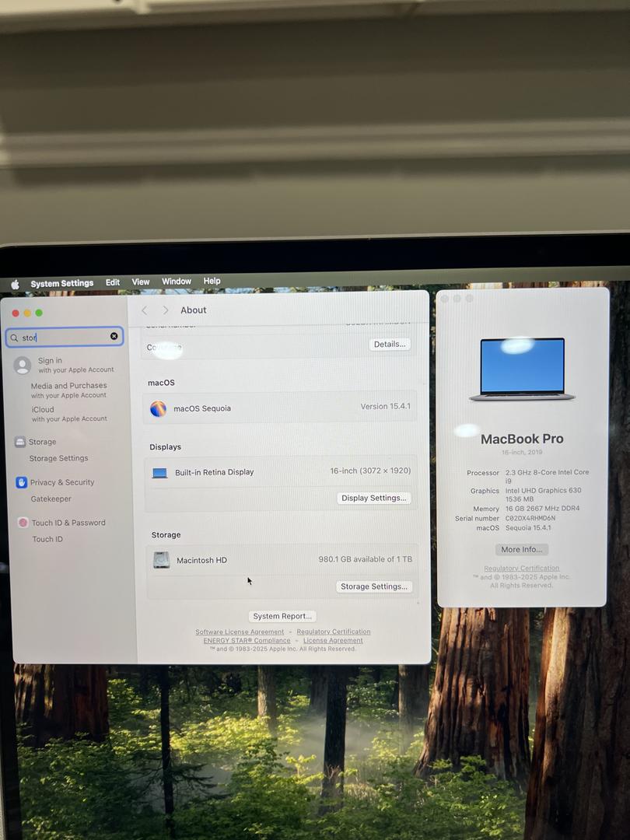Minimize System Settings with yellow button
This screenshot has height=840, width=630.
(x=27, y=313)
